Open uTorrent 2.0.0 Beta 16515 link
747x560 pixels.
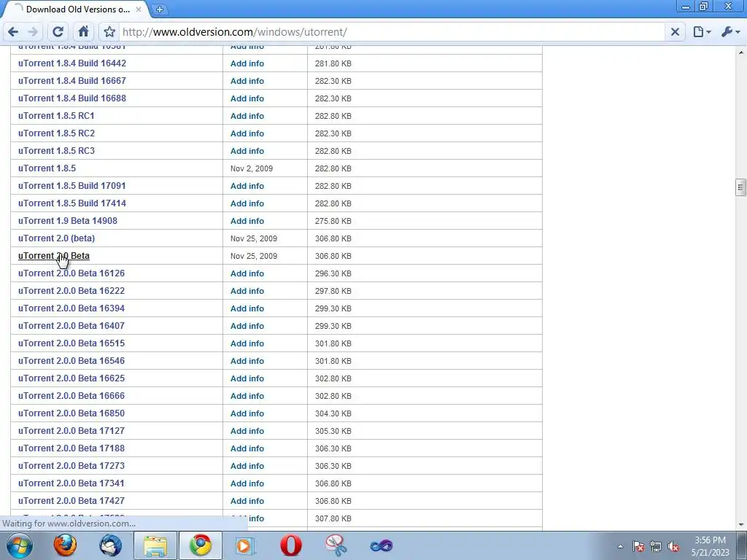tap(71, 343)
